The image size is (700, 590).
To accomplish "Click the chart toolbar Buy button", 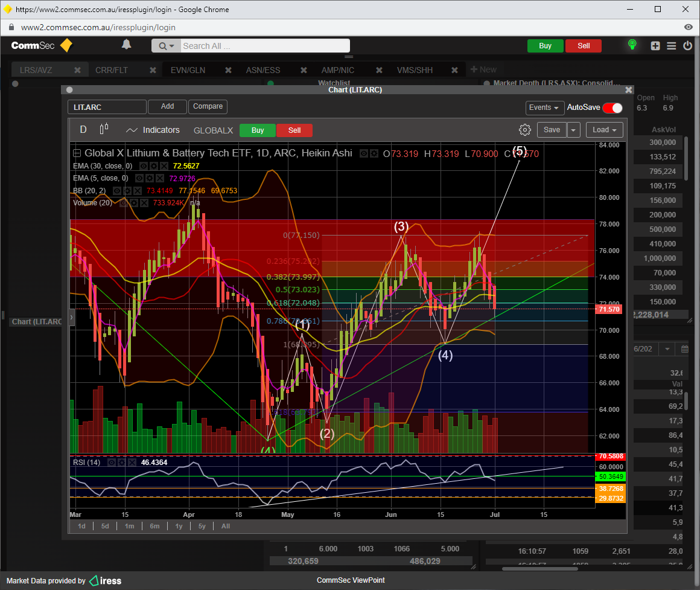I will point(258,130).
